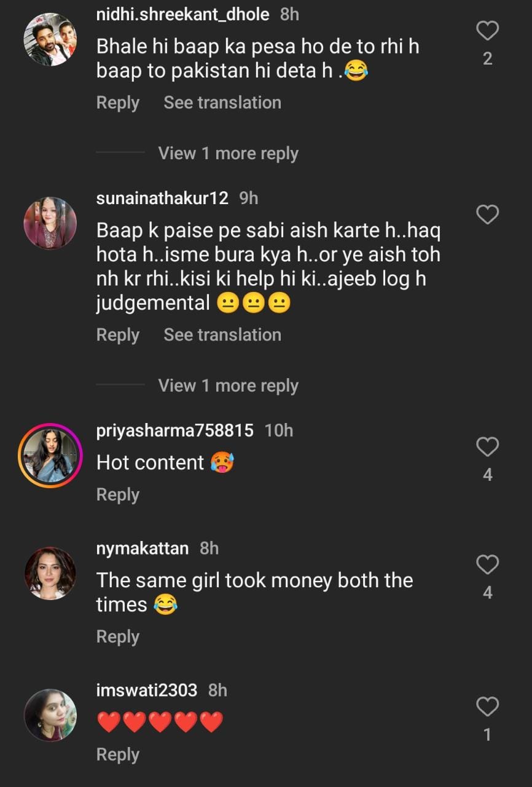This screenshot has width=532, height=787.
Task: Open the sunainathakur12 username link
Action: click(x=162, y=199)
